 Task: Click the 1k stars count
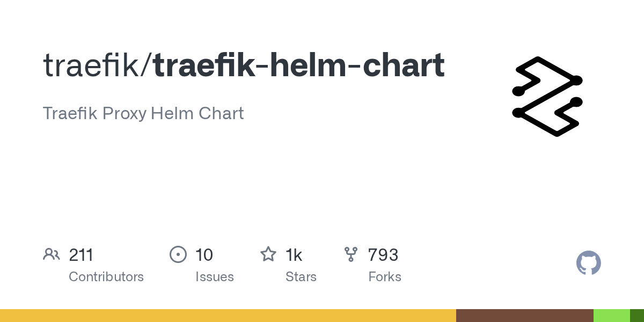(294, 254)
